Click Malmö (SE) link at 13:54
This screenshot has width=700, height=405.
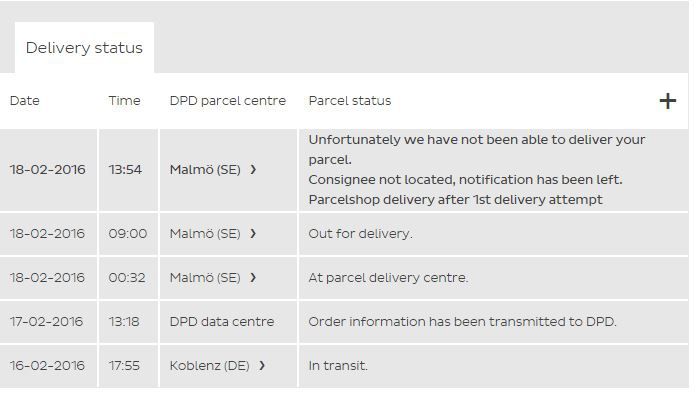coord(205,170)
